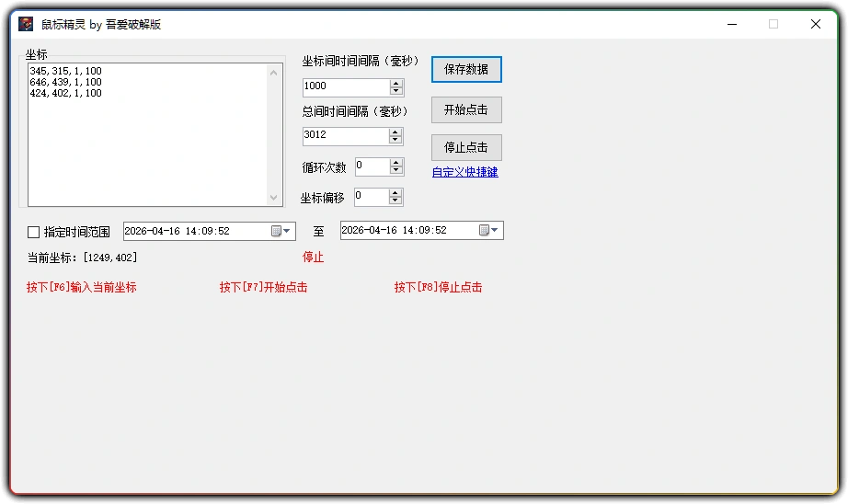This screenshot has height=504, width=848.
Task: Click 按下[F7]开始点击 hint text
Action: (x=263, y=287)
